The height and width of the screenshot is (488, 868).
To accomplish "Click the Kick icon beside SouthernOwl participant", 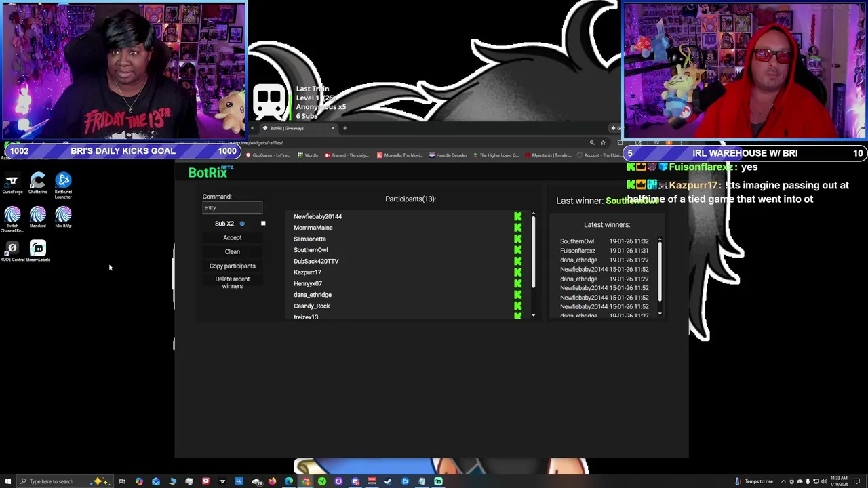I will coord(518,250).
